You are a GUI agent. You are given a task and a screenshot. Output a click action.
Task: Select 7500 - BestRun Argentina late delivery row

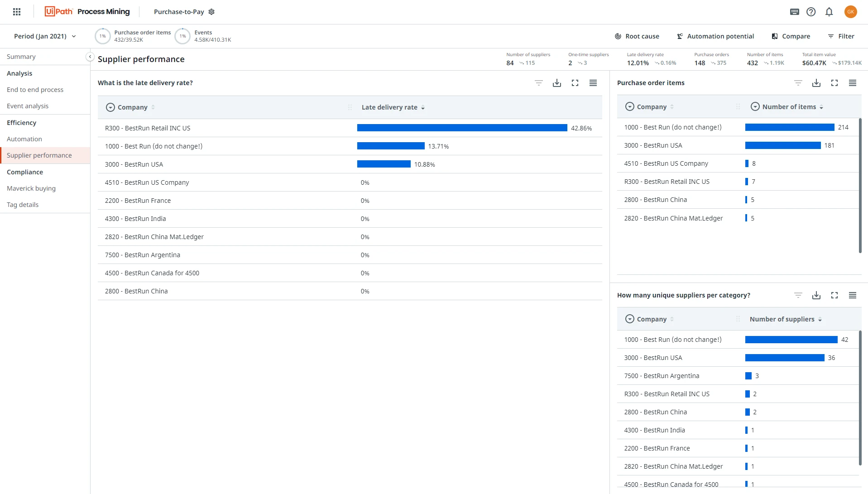[350, 255]
